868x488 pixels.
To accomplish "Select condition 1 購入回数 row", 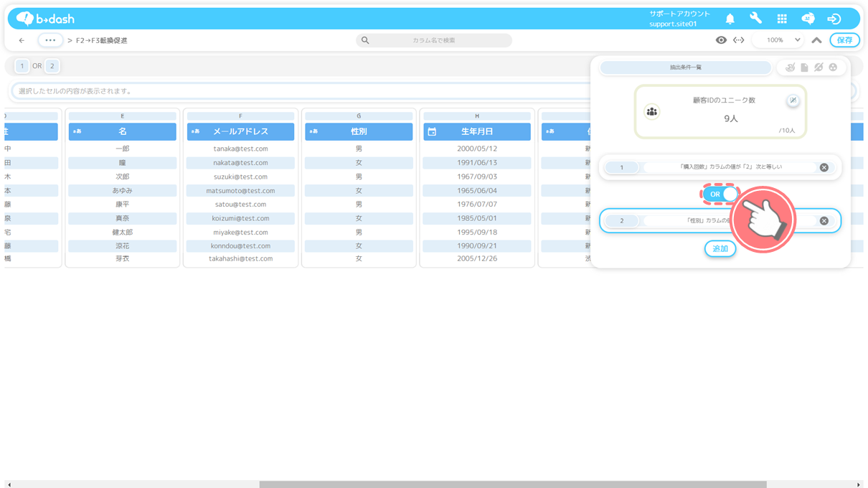I will [x=720, y=167].
